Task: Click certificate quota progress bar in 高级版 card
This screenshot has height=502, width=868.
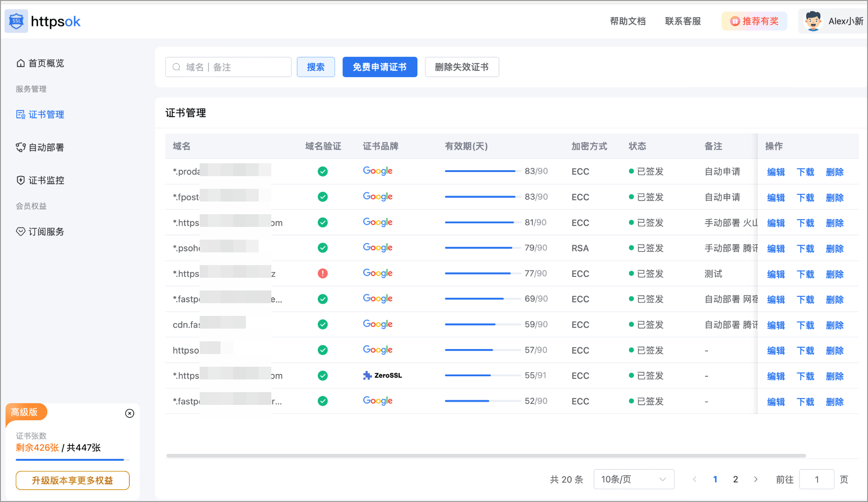Action: (73, 460)
